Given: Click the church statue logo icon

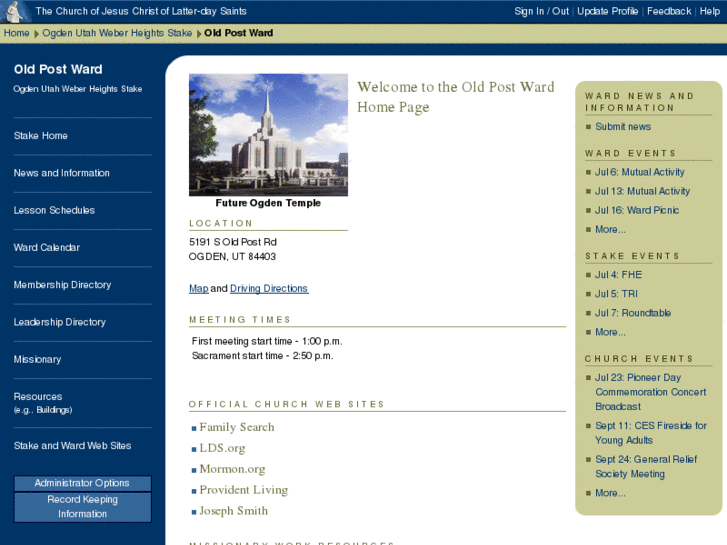Looking at the screenshot, I should click(16, 11).
